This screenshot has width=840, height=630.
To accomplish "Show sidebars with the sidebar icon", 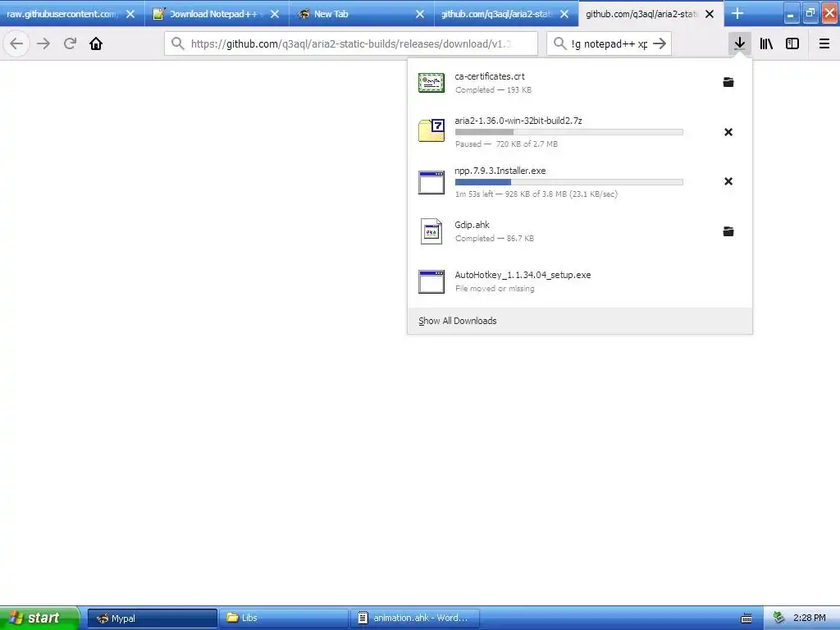I will pyautogui.click(x=792, y=43).
